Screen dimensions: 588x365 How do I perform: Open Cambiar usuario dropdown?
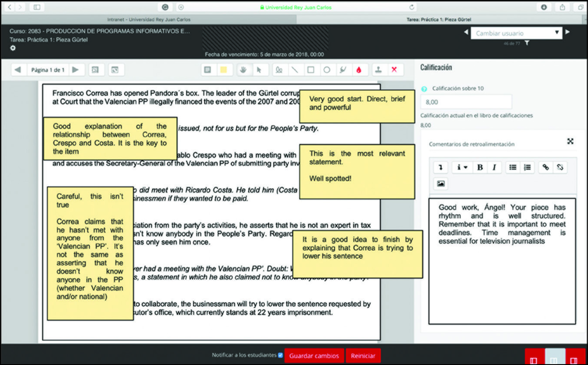pyautogui.click(x=516, y=33)
